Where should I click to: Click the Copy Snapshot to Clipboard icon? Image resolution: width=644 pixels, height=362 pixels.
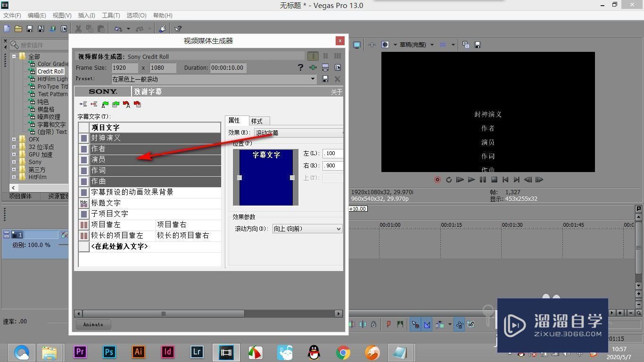465,44
